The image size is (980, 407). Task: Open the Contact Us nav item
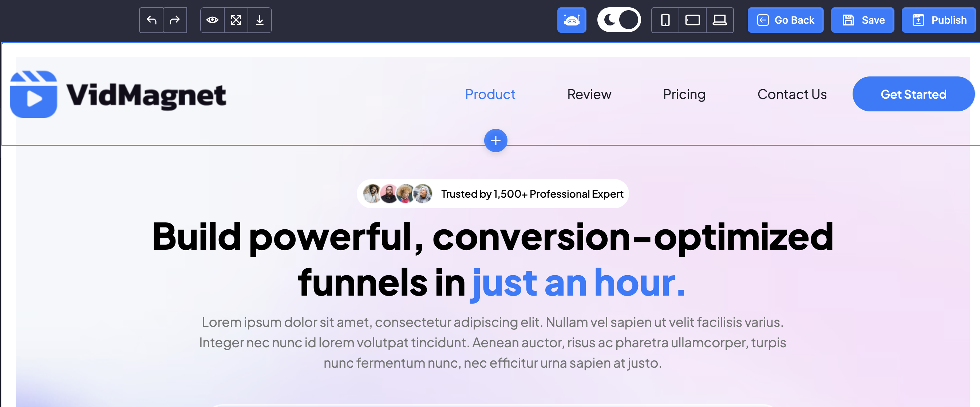pos(792,94)
